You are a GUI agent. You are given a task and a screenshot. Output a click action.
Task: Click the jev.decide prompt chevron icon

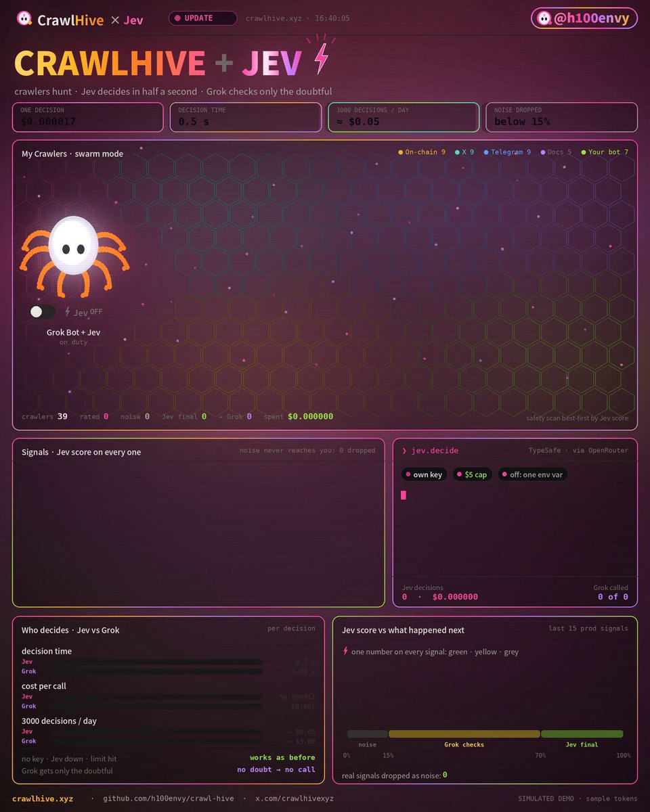(404, 451)
